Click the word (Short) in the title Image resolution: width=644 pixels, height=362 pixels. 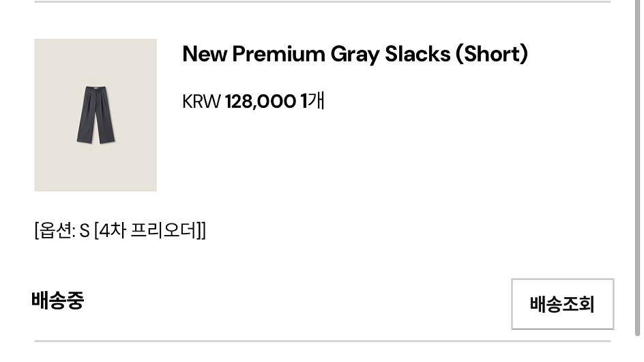coord(492,54)
